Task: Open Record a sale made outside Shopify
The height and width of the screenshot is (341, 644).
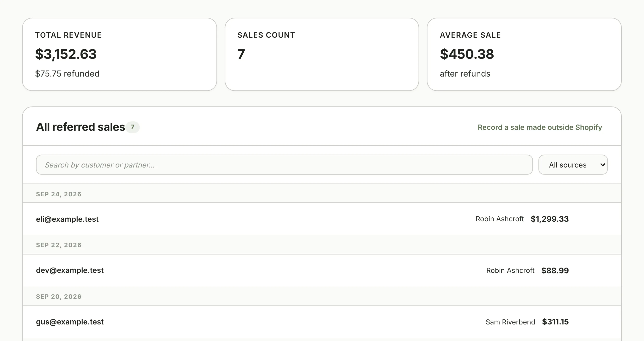Action: [x=540, y=127]
